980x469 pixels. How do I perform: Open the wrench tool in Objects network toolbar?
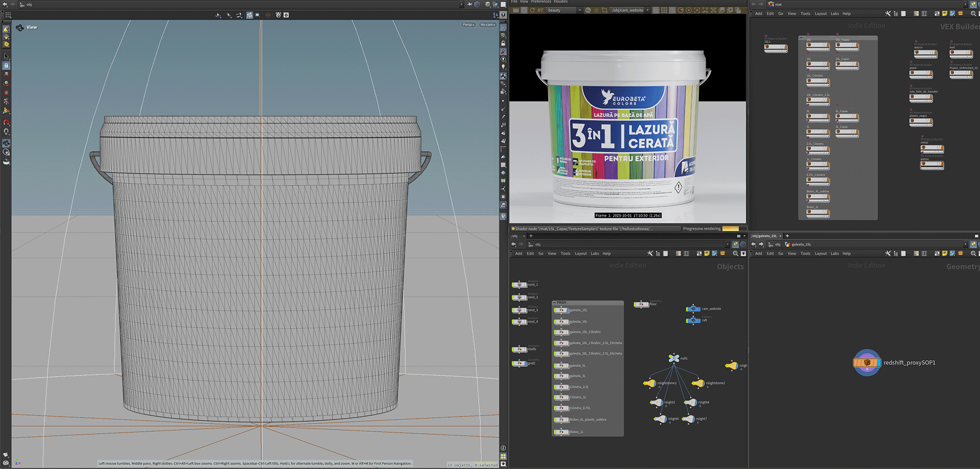[x=650, y=253]
